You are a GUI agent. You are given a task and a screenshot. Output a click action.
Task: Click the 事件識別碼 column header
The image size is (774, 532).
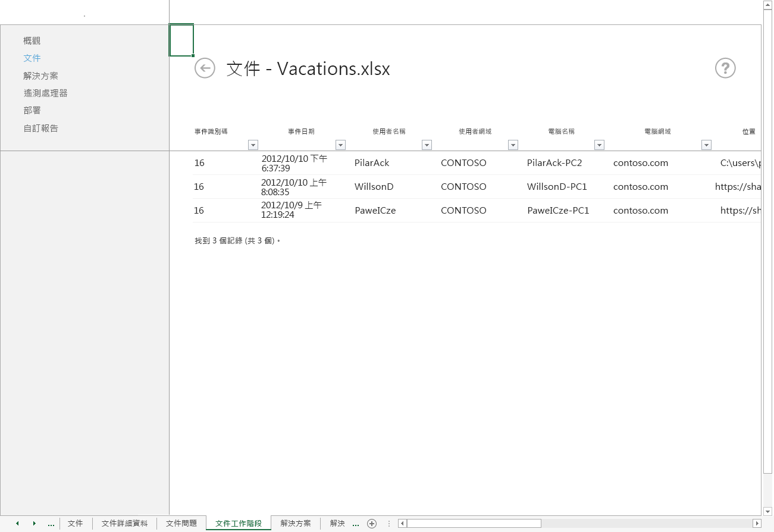tap(211, 132)
